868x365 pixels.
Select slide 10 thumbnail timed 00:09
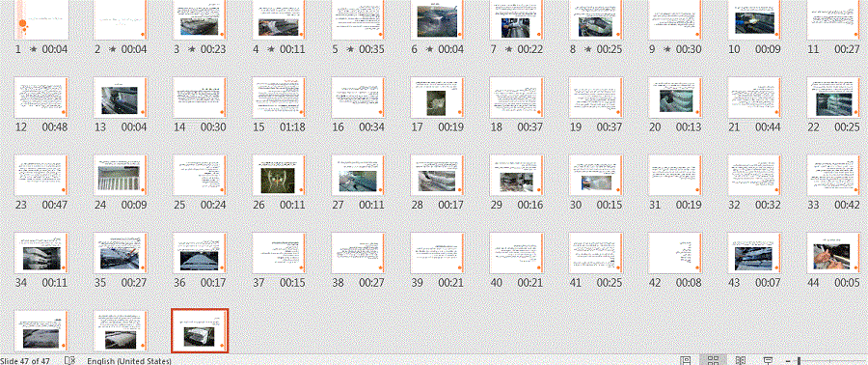coord(754,20)
